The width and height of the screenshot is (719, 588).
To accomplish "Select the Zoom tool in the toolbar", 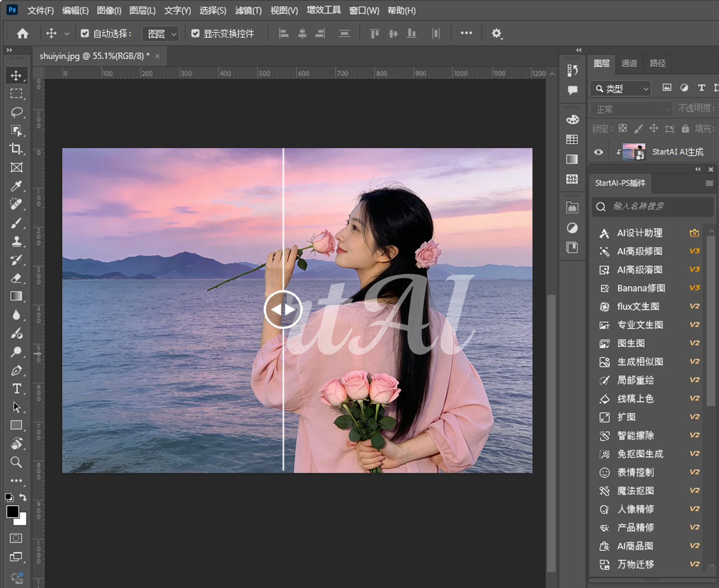I will point(16,462).
